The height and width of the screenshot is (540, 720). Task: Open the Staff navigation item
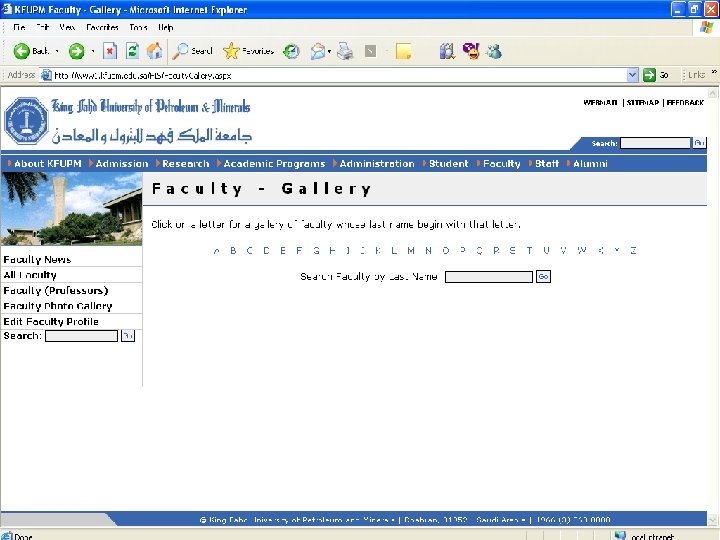pos(546,163)
